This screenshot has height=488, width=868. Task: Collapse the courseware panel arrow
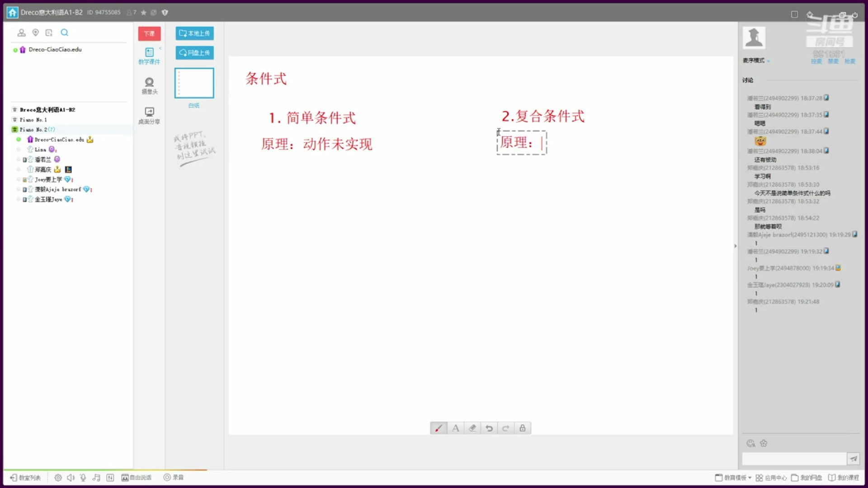160,48
